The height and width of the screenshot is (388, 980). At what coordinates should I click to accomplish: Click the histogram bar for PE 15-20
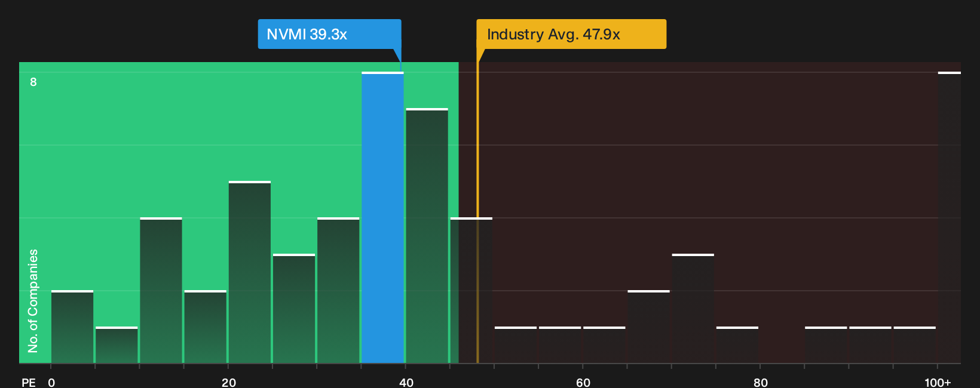tap(206, 327)
